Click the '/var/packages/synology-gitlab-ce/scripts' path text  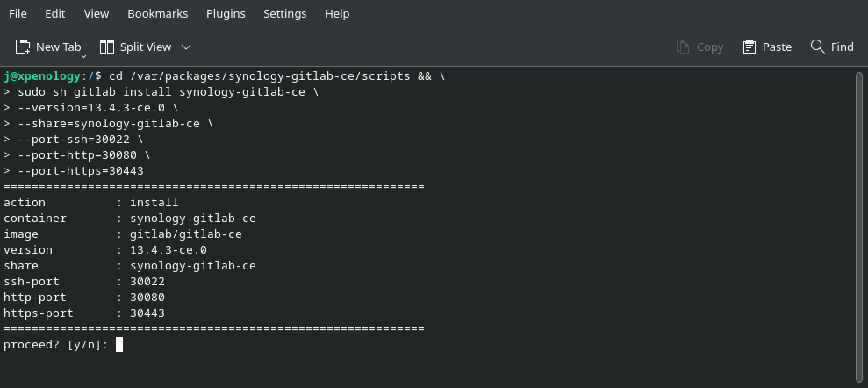(270, 76)
